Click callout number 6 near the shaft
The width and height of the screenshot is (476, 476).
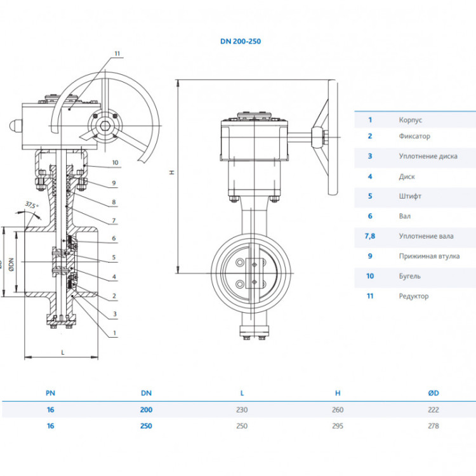[x=114, y=238]
